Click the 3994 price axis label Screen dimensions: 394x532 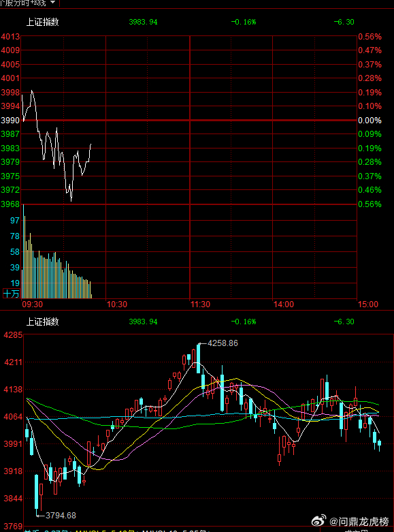[10, 106]
